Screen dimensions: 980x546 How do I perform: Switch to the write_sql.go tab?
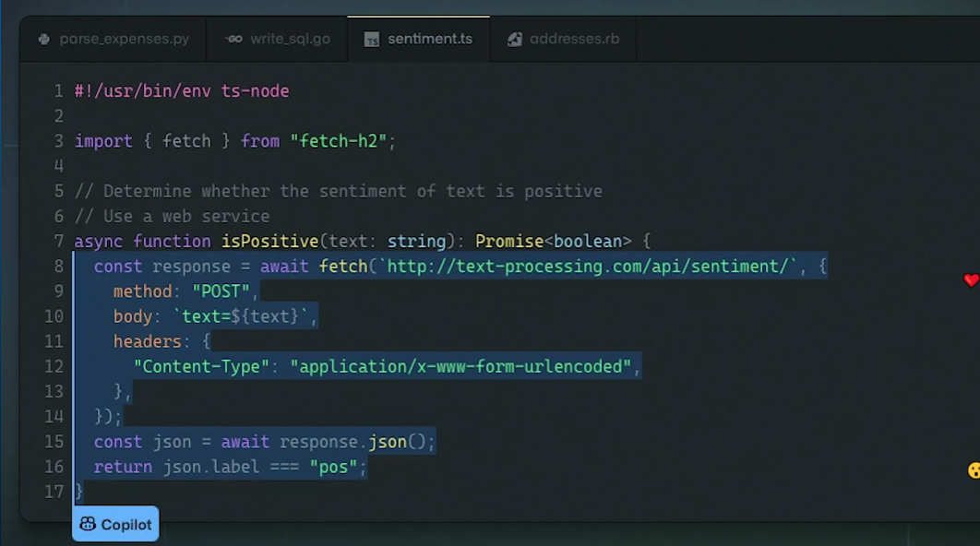tap(277, 39)
